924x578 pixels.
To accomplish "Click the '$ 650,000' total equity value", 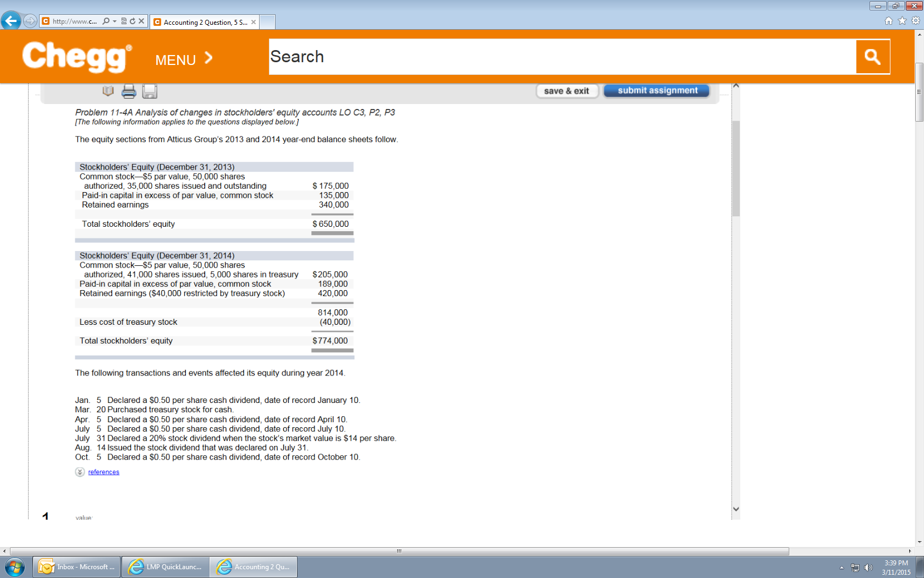I will pos(331,224).
